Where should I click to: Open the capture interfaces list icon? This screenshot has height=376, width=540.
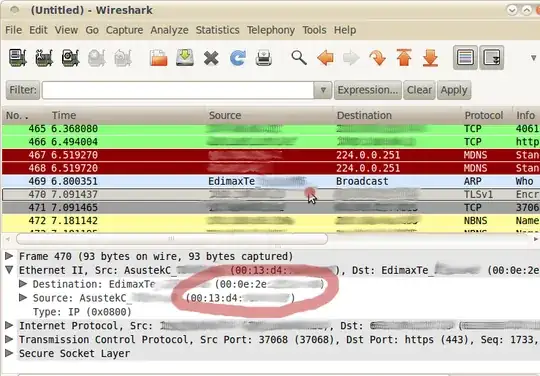tap(18, 58)
